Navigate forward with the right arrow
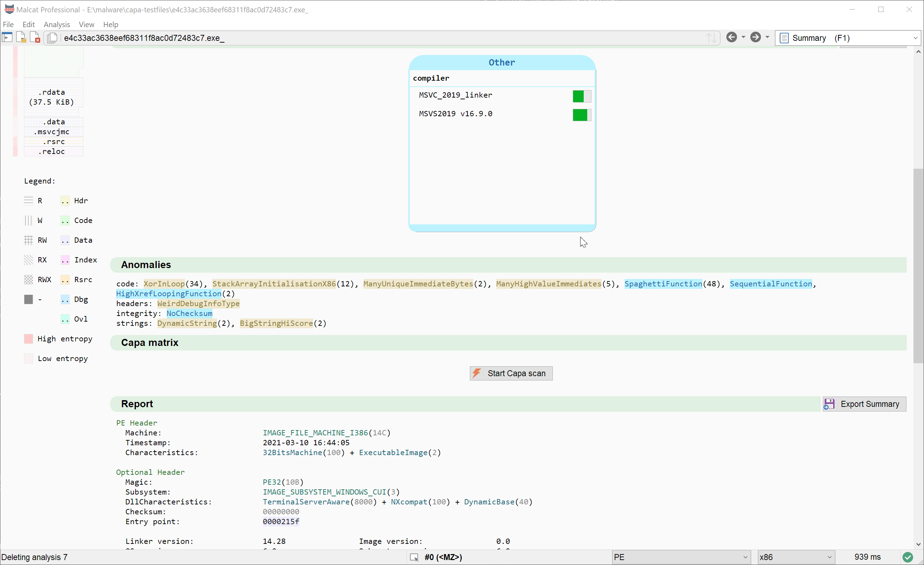The image size is (924, 565). click(x=755, y=37)
